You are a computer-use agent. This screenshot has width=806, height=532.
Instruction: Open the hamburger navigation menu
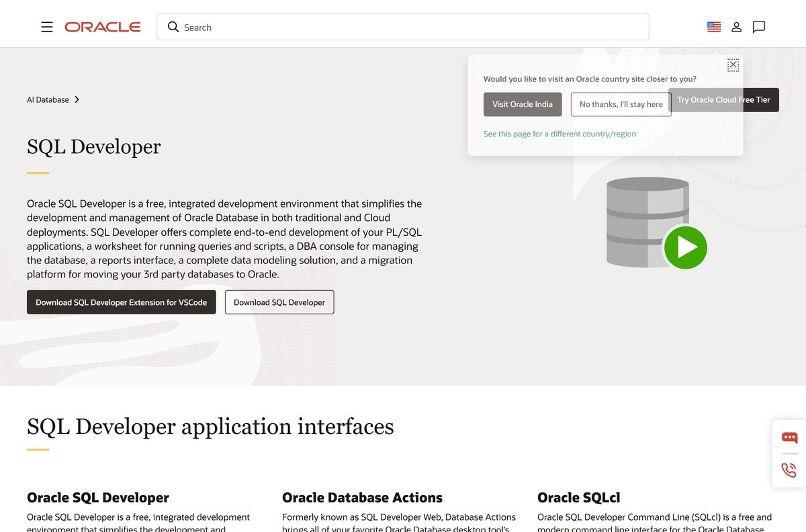point(47,27)
